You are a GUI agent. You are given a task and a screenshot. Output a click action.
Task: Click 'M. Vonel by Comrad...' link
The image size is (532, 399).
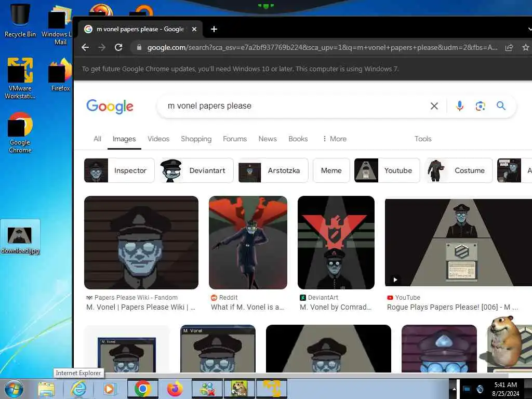(x=336, y=307)
